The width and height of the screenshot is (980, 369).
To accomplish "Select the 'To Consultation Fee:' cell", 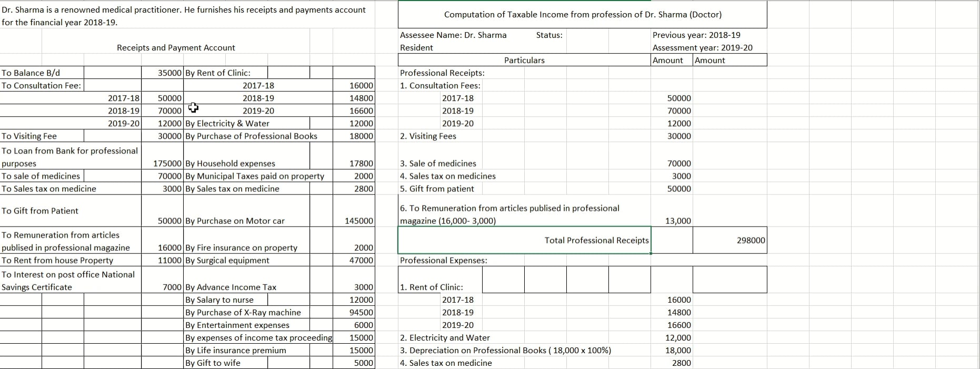I will [42, 86].
